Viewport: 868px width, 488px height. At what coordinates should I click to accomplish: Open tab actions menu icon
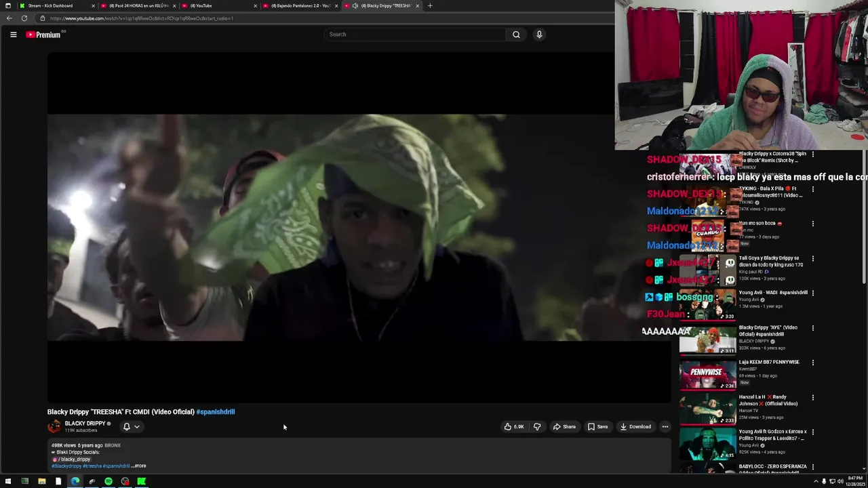7,5
